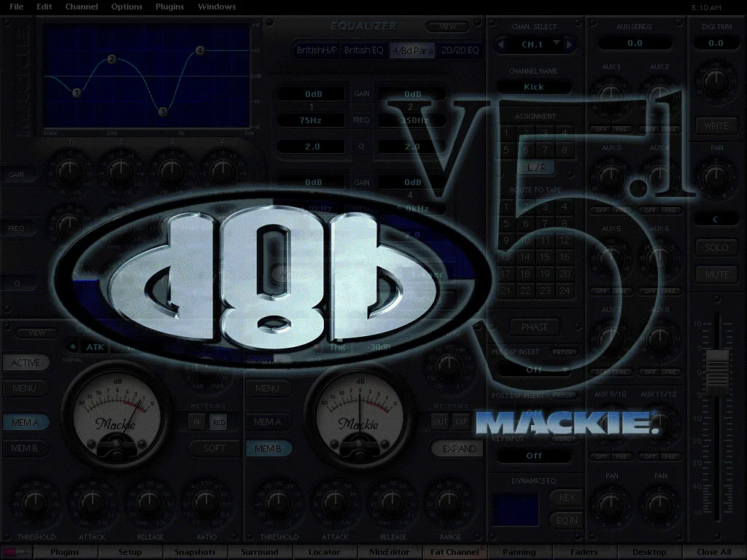Screen dimensions: 747x560
Task: Open the MixEditor window
Action: pos(390,552)
